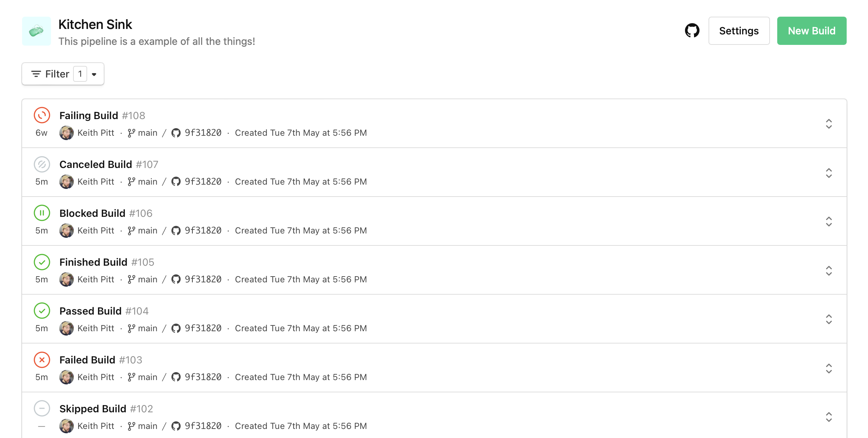868x438 pixels.
Task: Click the Kitchen Sink pipeline emoji icon
Action: click(37, 31)
